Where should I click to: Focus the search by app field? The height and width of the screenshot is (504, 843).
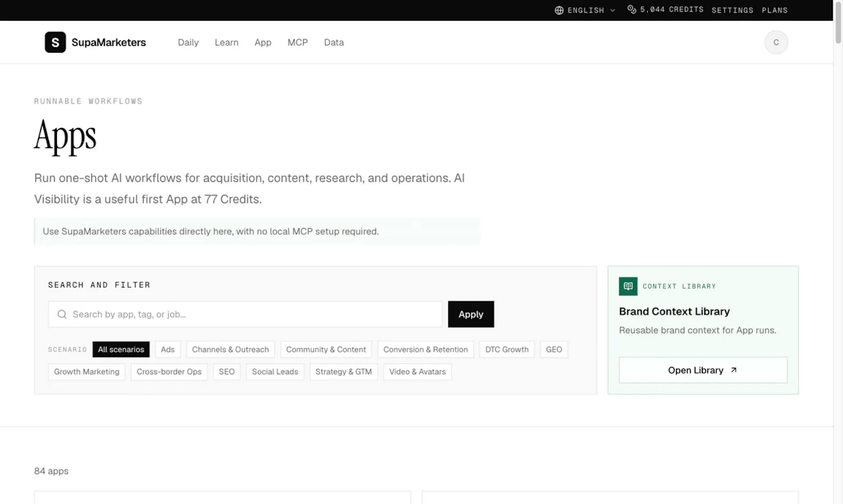(x=245, y=314)
